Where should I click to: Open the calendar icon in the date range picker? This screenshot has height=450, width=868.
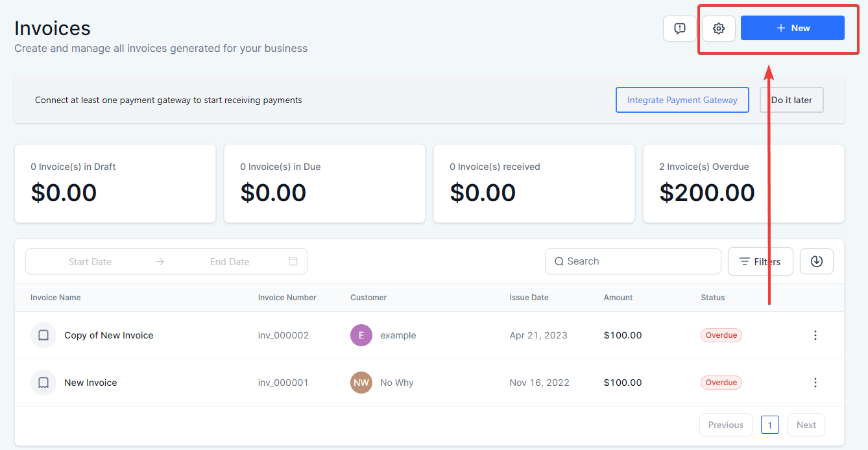pos(293,261)
